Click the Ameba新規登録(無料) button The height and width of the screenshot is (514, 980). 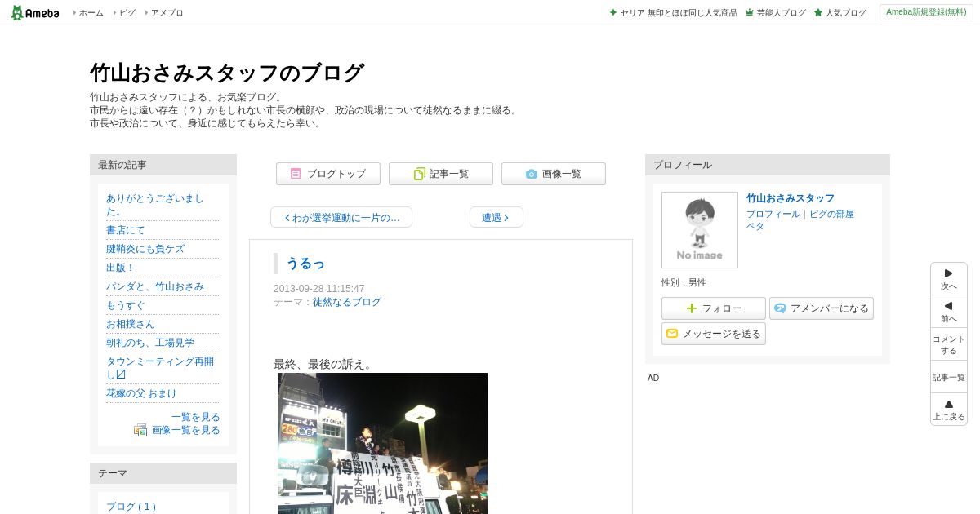pos(926,12)
